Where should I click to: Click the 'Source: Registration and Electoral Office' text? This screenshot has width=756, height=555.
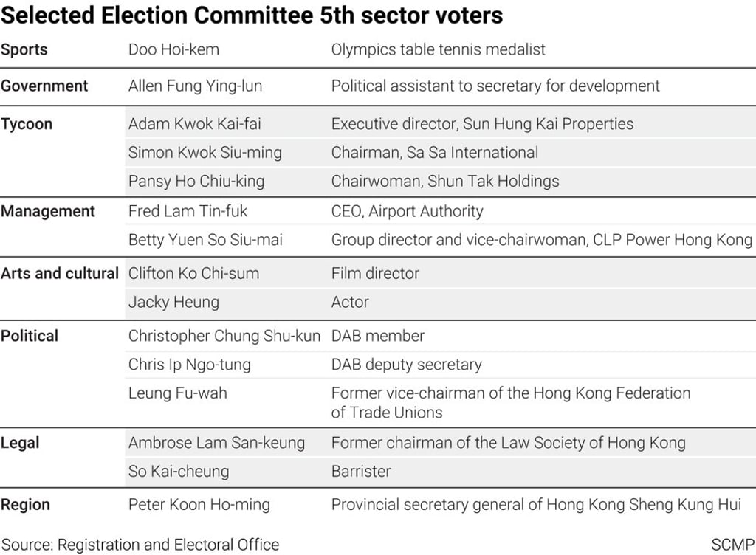(x=140, y=545)
